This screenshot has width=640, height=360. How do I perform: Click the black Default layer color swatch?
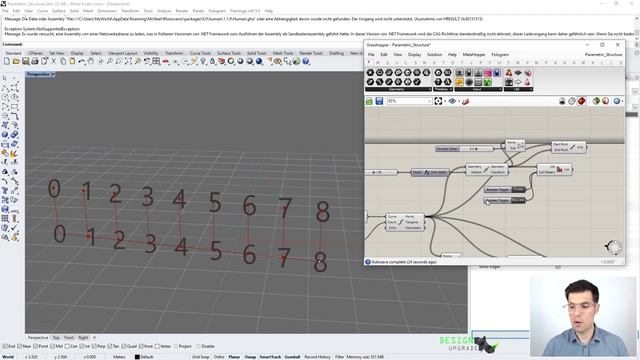[137, 357]
